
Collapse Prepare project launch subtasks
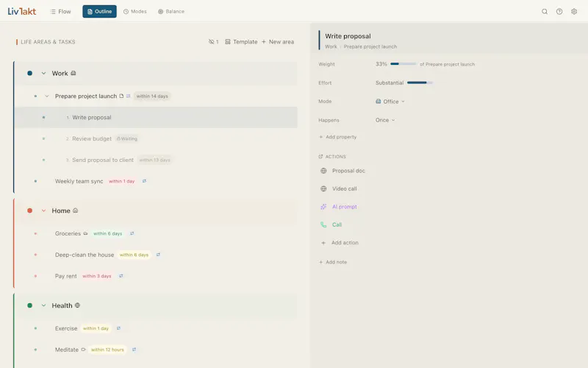point(46,96)
